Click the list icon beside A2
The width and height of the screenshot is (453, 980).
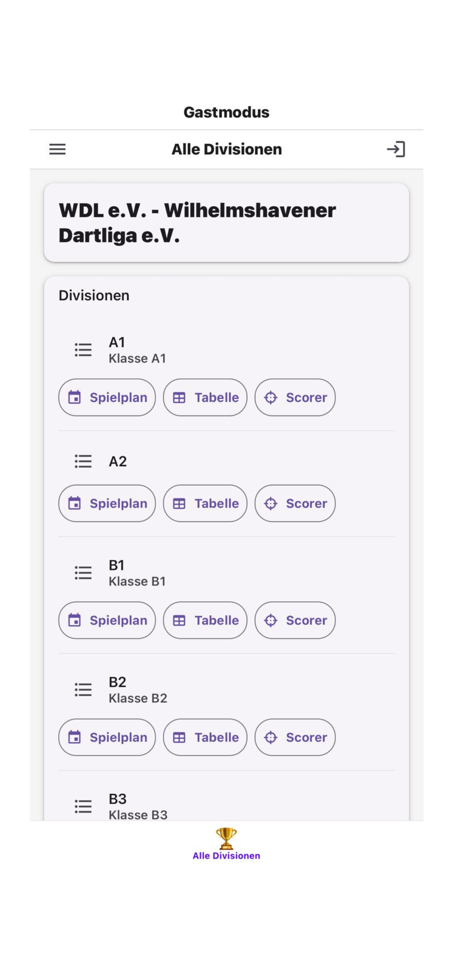[x=83, y=461]
